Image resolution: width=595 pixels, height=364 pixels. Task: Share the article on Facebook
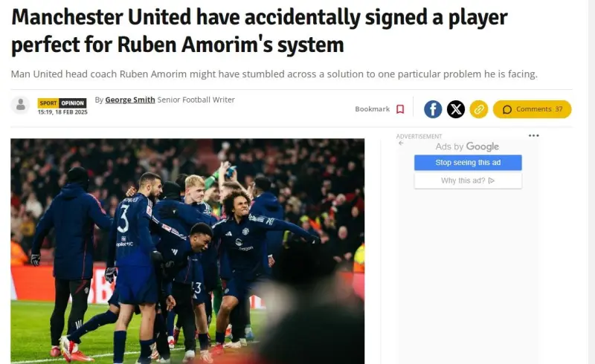pos(433,109)
